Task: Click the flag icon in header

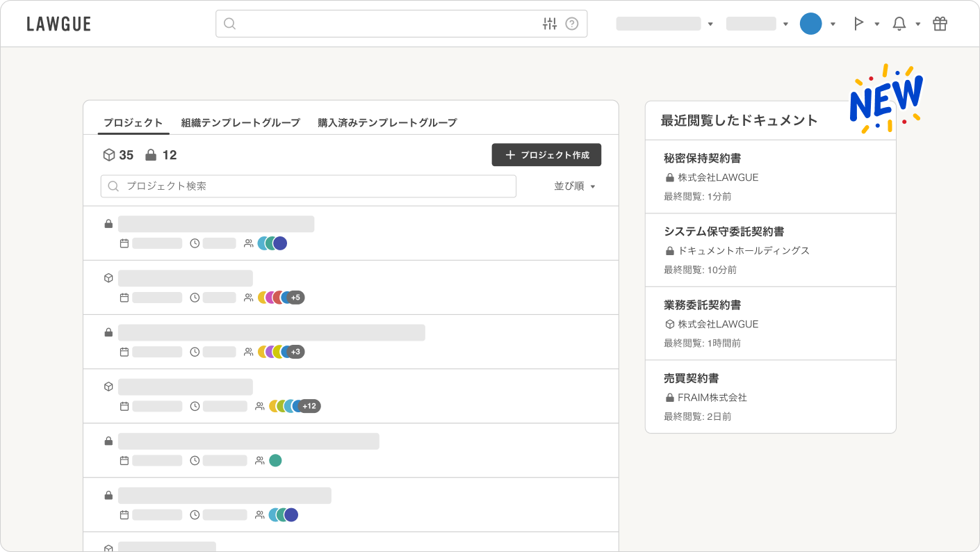Action: click(x=858, y=24)
